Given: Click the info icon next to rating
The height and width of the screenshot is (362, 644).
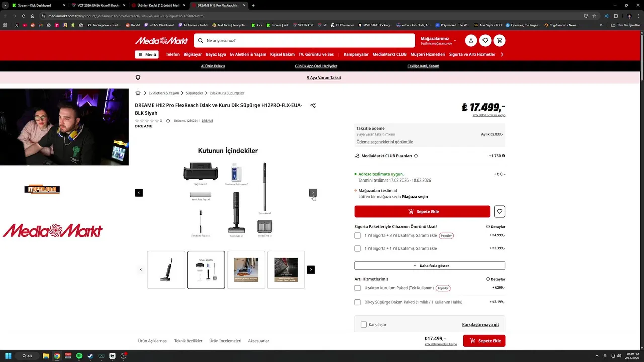Looking at the screenshot, I should pyautogui.click(x=168, y=121).
